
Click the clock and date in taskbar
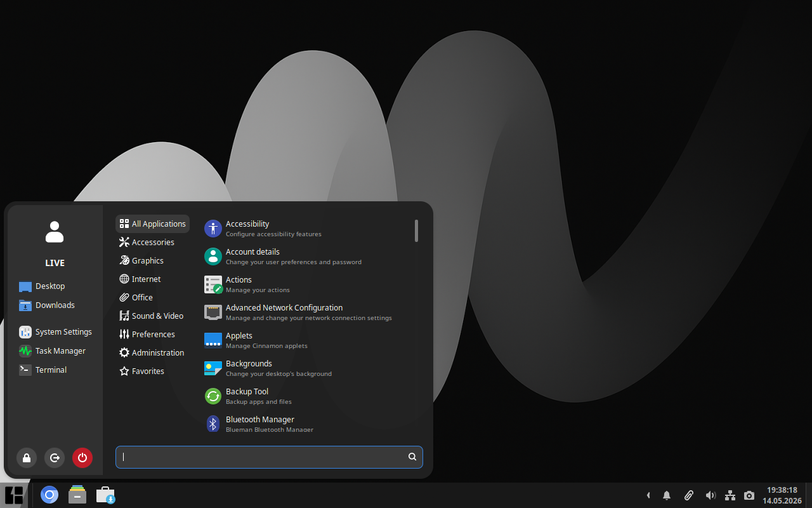coord(782,495)
